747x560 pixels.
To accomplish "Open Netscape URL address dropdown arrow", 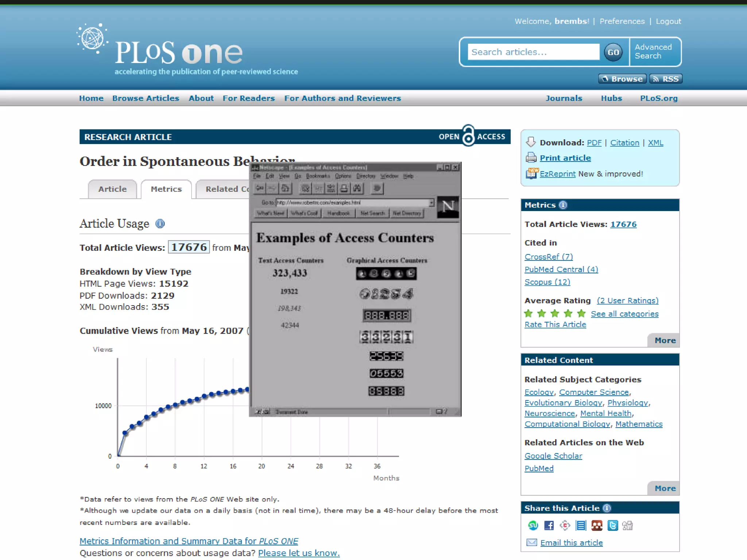I will [x=431, y=202].
